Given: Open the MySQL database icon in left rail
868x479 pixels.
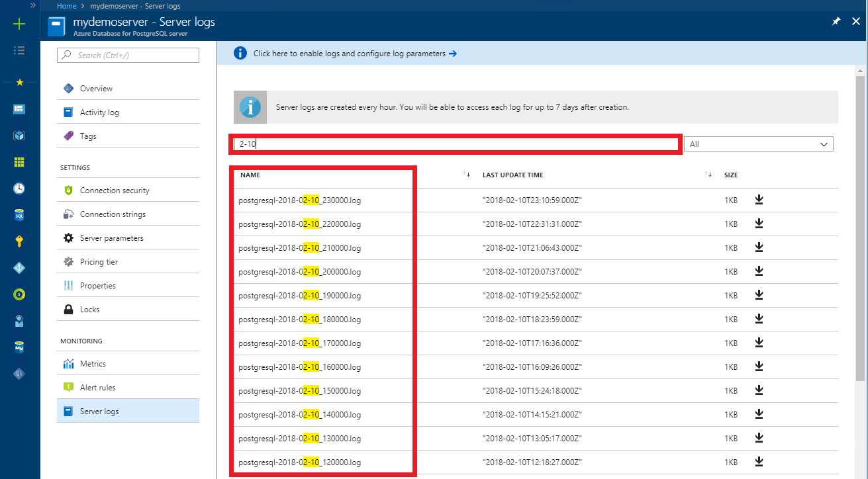Looking at the screenshot, I should [19, 347].
